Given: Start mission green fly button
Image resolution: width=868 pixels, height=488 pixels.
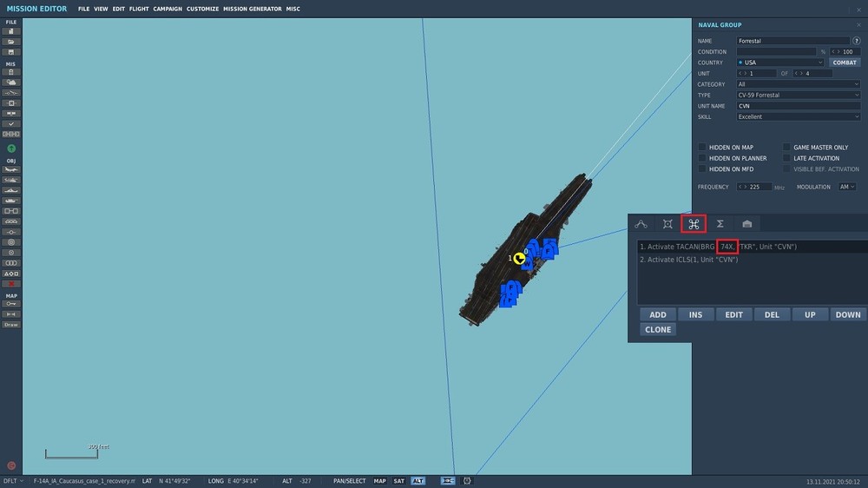Looking at the screenshot, I should 11,148.
